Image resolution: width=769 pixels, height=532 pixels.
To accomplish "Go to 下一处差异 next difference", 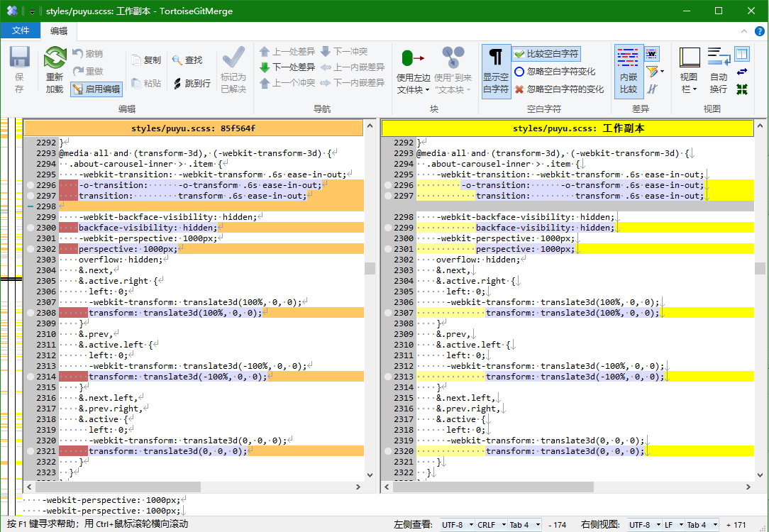I will (x=287, y=67).
